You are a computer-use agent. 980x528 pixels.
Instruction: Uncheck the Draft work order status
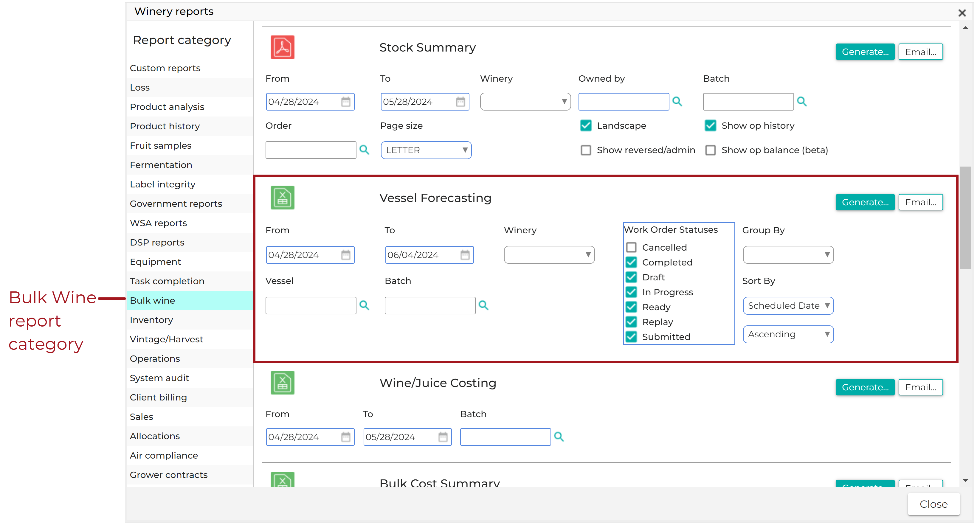[x=631, y=277]
